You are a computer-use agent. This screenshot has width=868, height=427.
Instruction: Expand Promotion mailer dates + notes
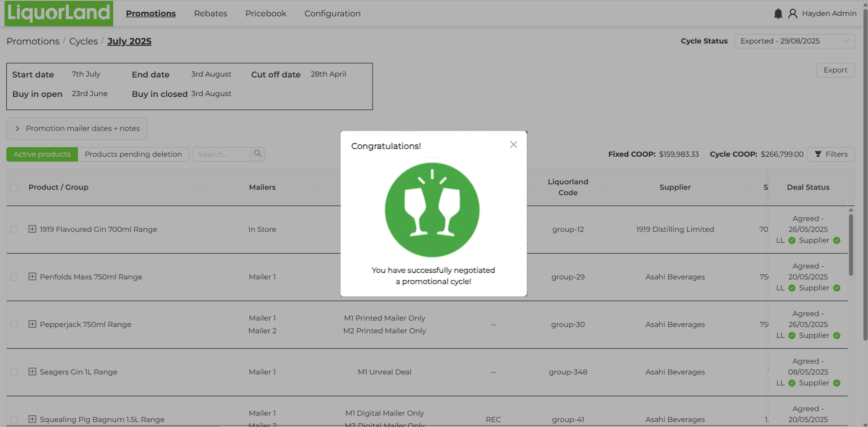point(77,128)
